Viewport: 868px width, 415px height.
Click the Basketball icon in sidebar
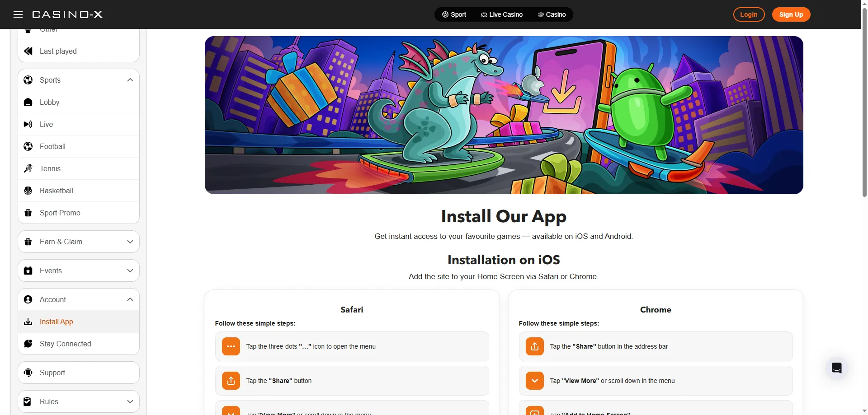28,191
